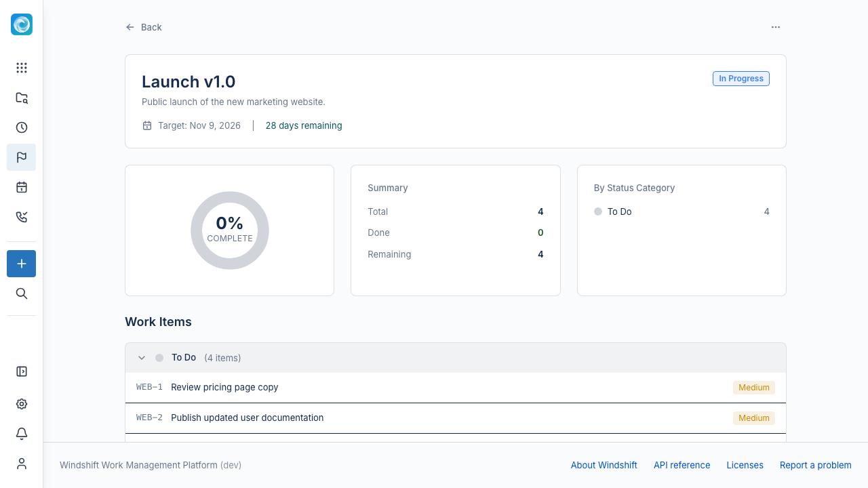Click the Windshift logo icon
The height and width of the screenshot is (488, 868).
(x=22, y=24)
